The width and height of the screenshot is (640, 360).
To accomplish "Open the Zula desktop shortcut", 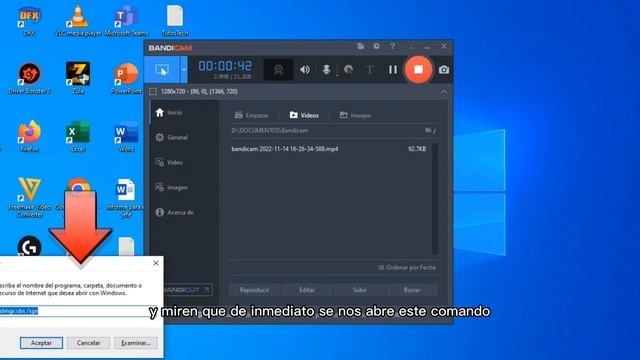I will [78, 78].
